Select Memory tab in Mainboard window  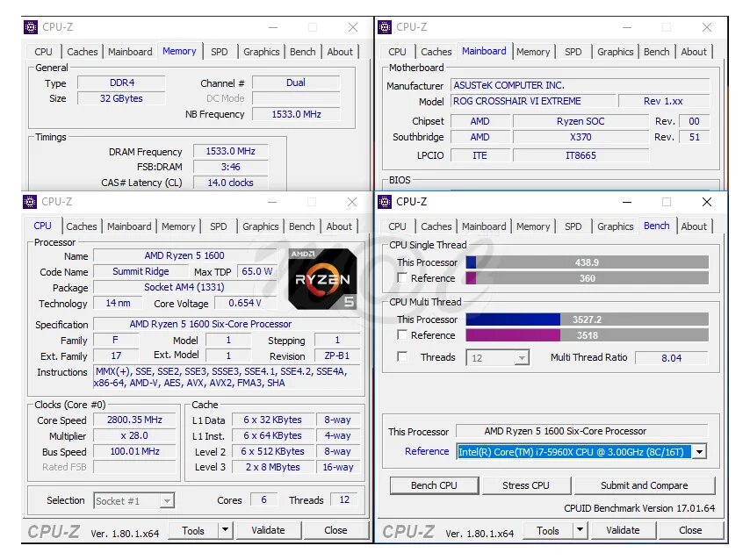533,52
